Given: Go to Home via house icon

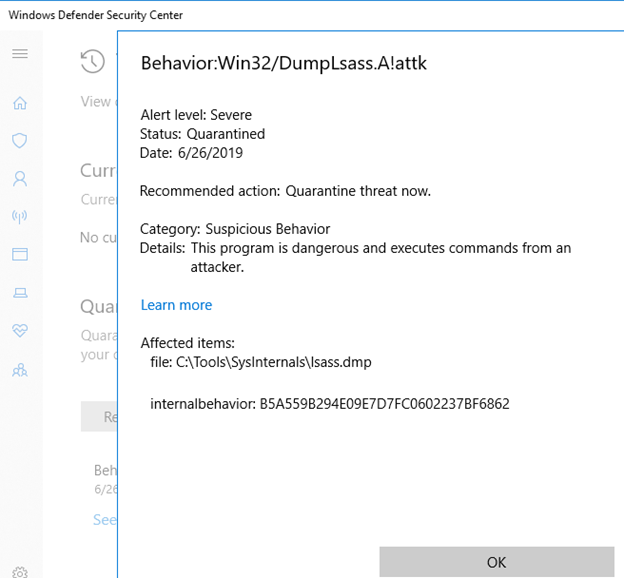Looking at the screenshot, I should tap(20, 103).
